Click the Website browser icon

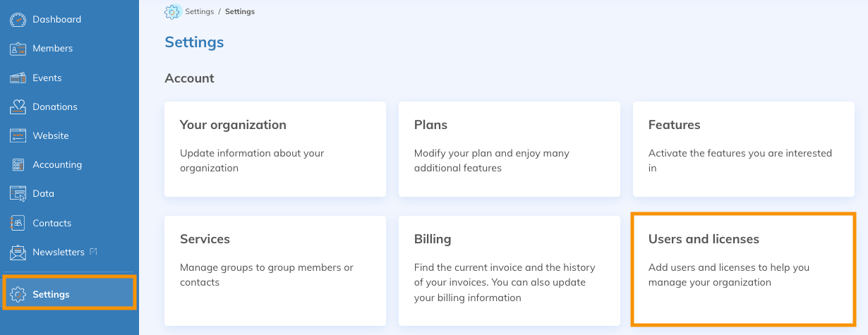[x=18, y=135]
